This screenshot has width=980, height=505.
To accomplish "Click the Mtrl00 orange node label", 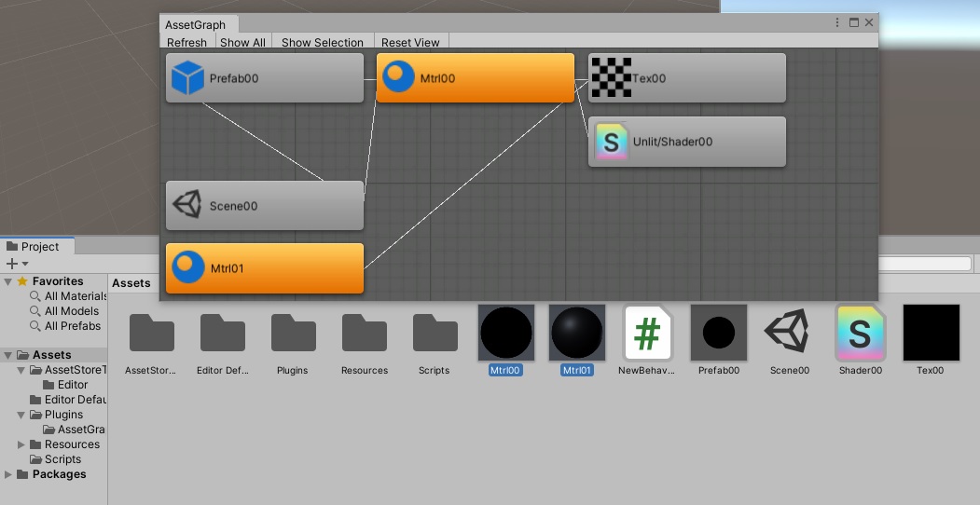I will 437,78.
